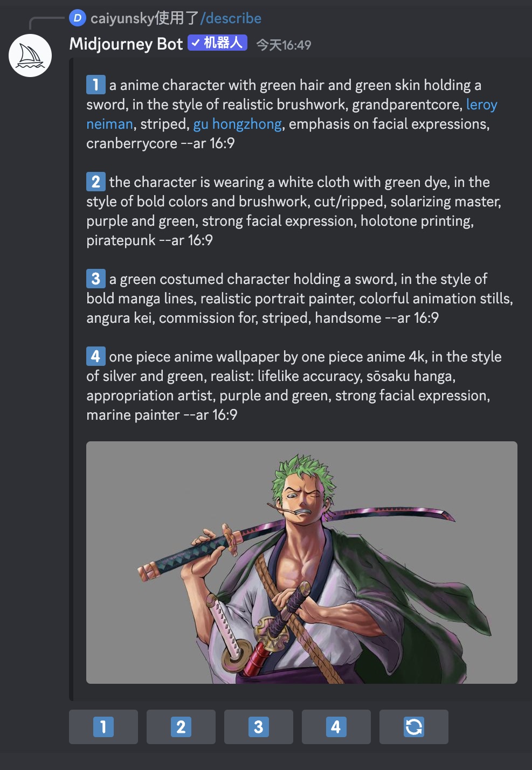Click the refresh arrows button below the image

coord(414,727)
